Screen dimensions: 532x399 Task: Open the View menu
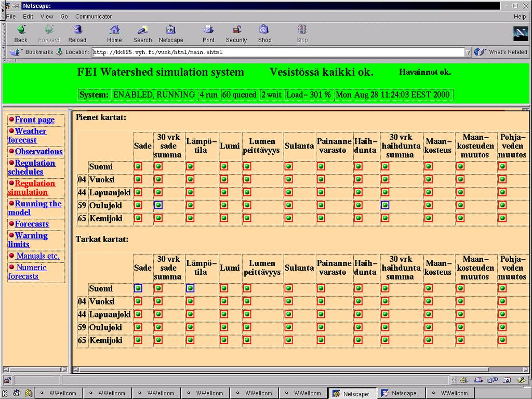tap(47, 16)
